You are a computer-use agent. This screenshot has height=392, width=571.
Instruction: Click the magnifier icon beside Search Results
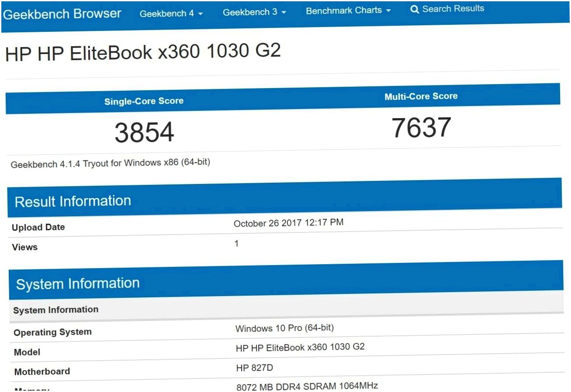coord(414,9)
